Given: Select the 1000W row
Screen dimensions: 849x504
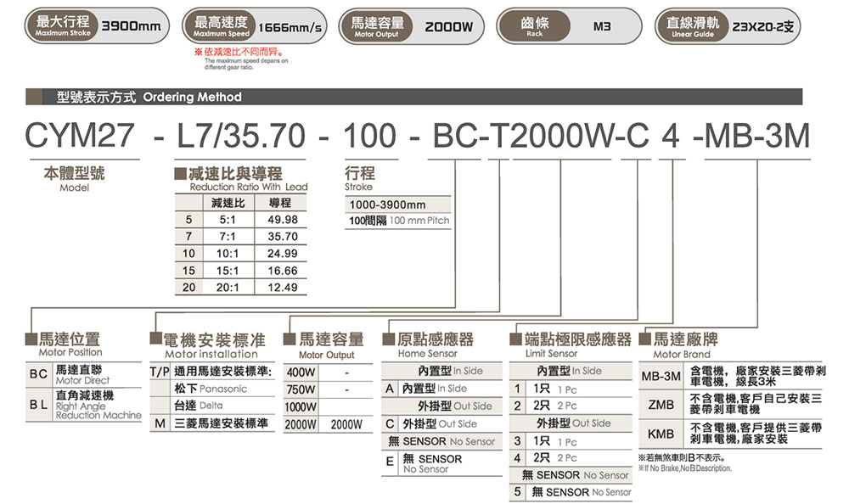Looking at the screenshot, I should coord(328,407).
